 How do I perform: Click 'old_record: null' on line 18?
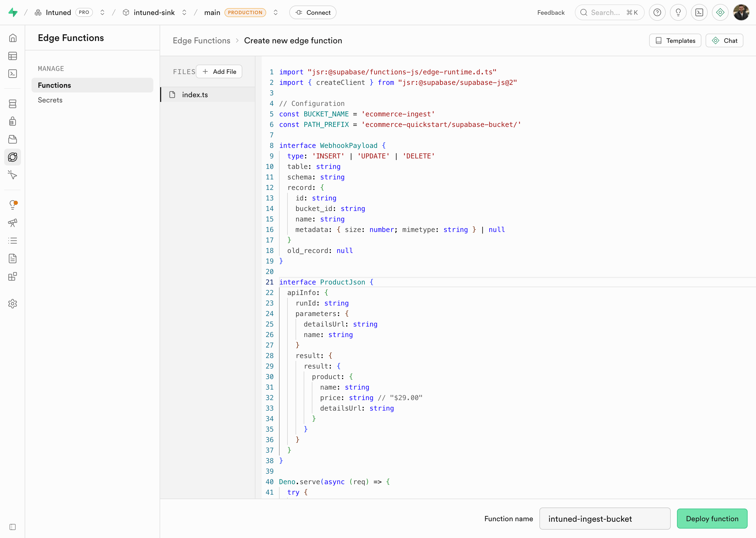point(320,250)
